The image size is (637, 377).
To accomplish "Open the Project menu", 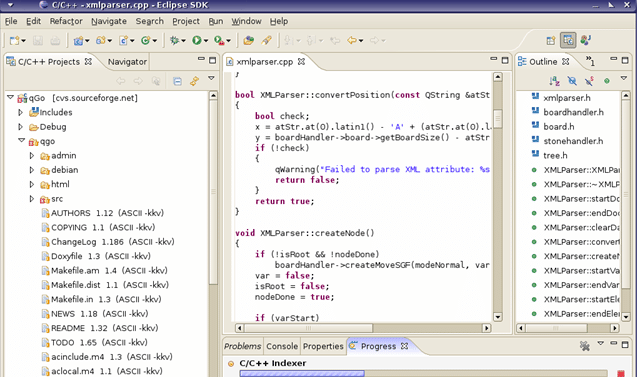I will click(186, 21).
